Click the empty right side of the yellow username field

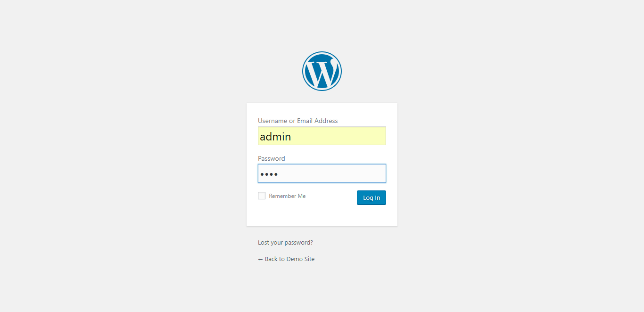click(x=349, y=136)
